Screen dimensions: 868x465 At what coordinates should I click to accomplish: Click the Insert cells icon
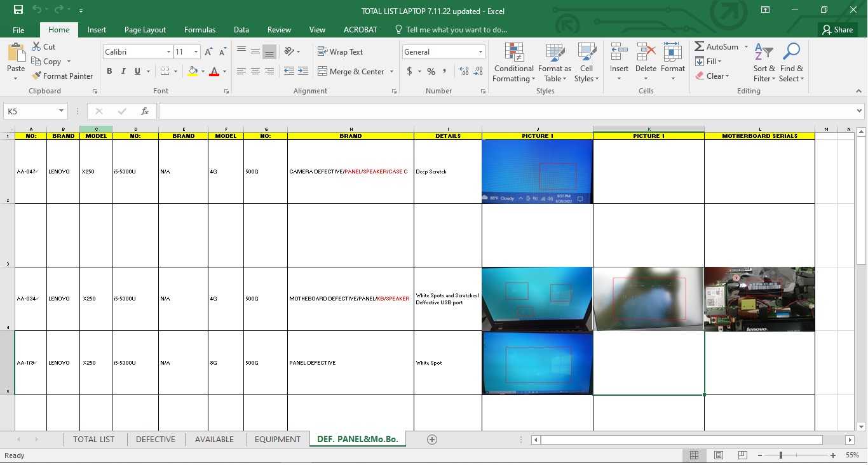pyautogui.click(x=619, y=52)
